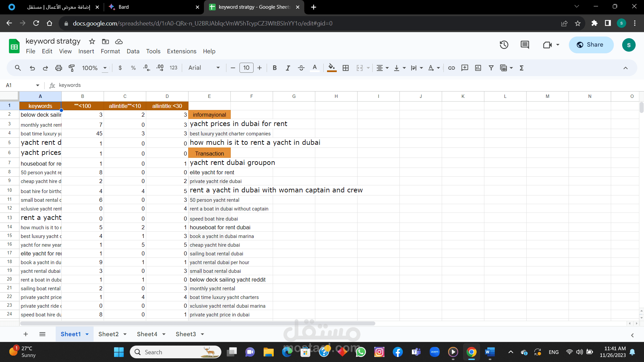Open the comments history icon

click(525, 45)
